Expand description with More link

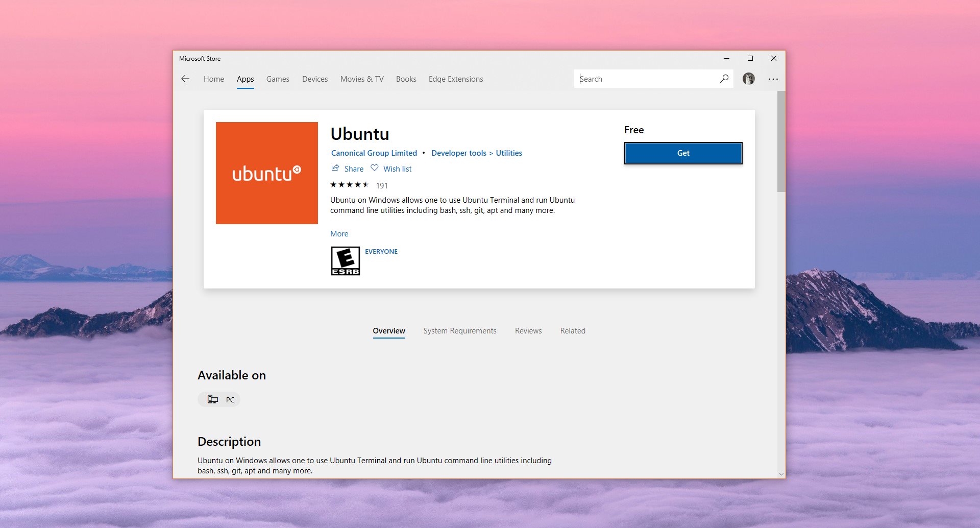[339, 234]
